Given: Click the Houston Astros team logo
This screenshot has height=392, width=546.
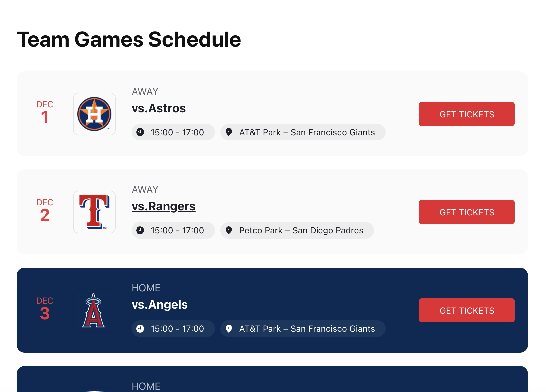Looking at the screenshot, I should 94,114.
